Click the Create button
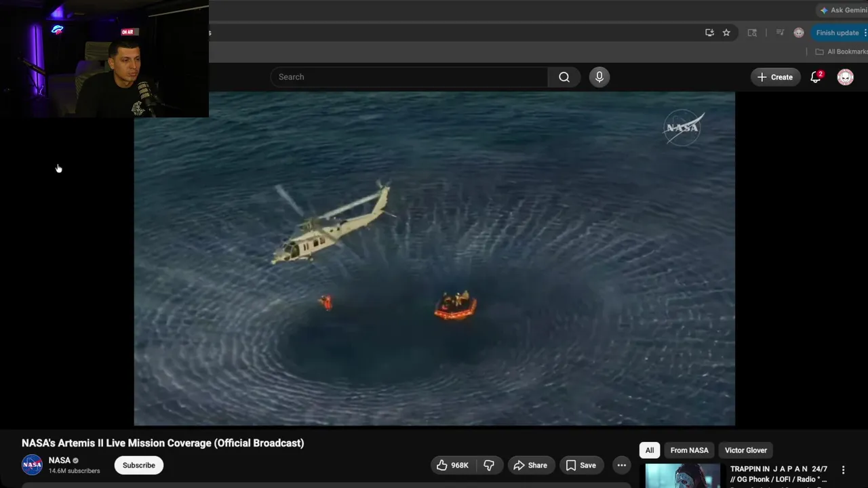This screenshot has width=868, height=488. coord(775,77)
